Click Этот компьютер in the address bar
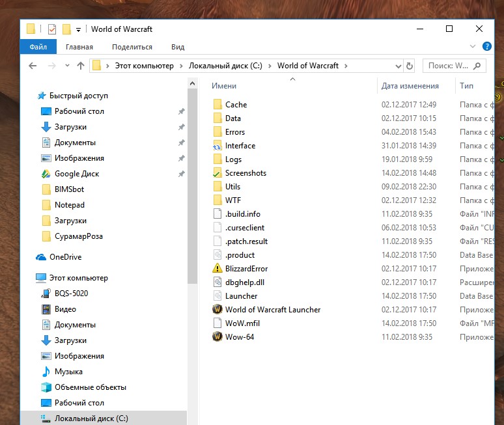Image resolution: width=504 pixels, height=425 pixels. point(145,66)
